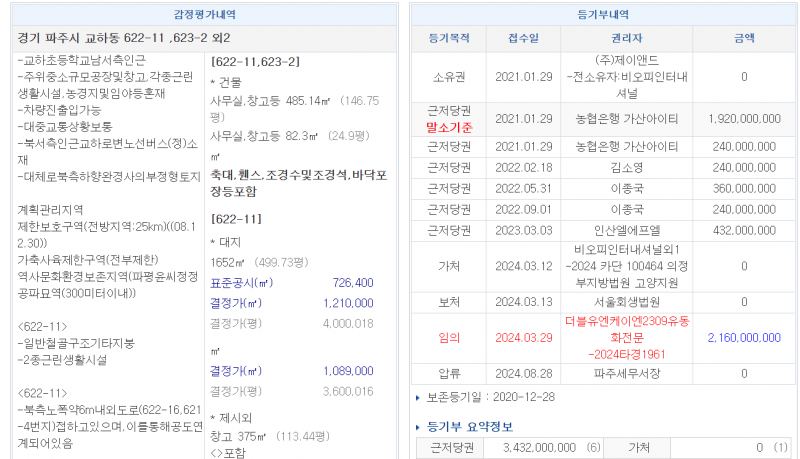Click the arrow bullet beside 등기부 요약정보
The height and width of the screenshot is (459, 800).
click(x=418, y=427)
